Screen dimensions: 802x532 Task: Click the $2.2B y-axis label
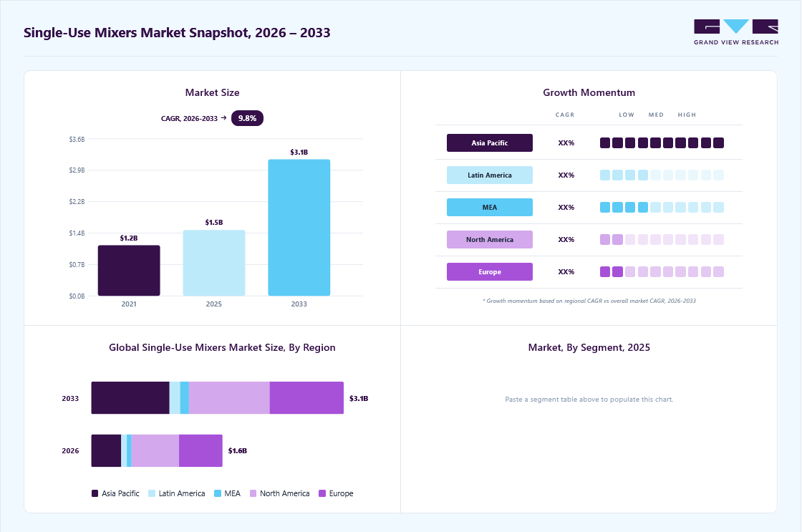click(77, 201)
